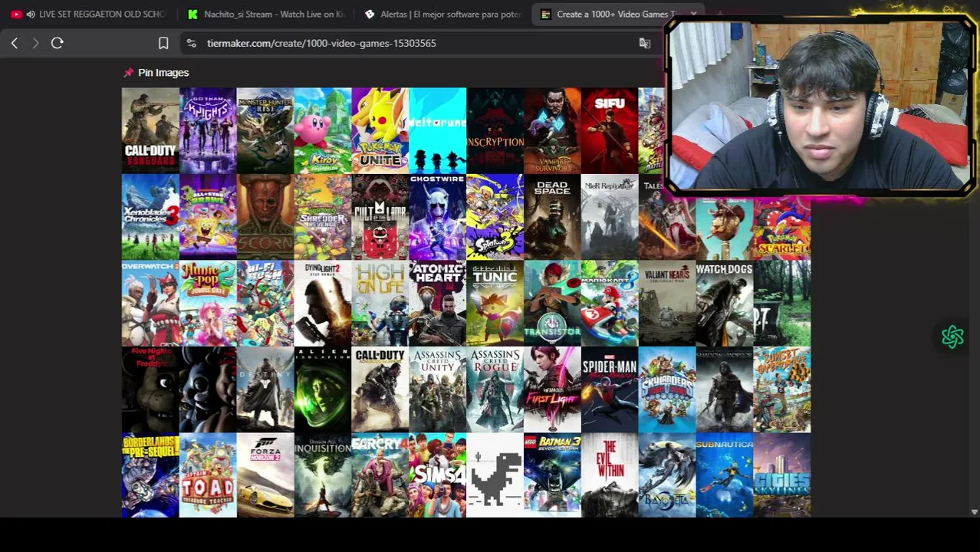The height and width of the screenshot is (552, 980).
Task: Choose the Mario Kart thumbnail
Action: click(x=610, y=304)
